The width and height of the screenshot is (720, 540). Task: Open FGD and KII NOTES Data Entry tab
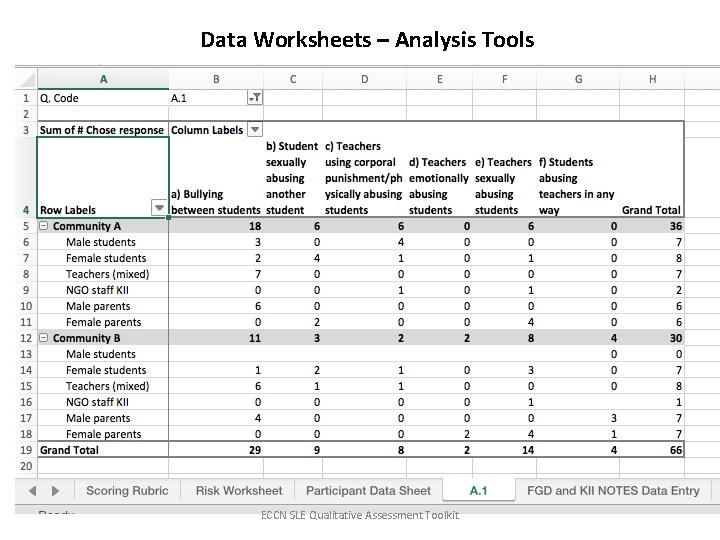[613, 491]
